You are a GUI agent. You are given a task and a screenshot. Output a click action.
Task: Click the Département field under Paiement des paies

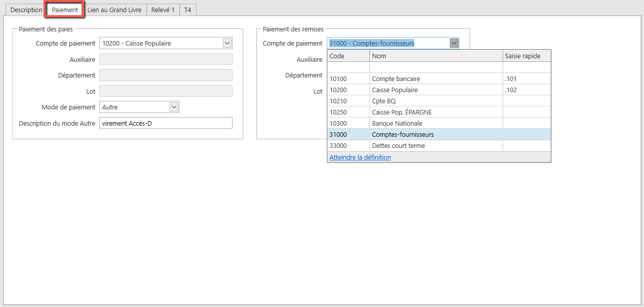(166, 75)
